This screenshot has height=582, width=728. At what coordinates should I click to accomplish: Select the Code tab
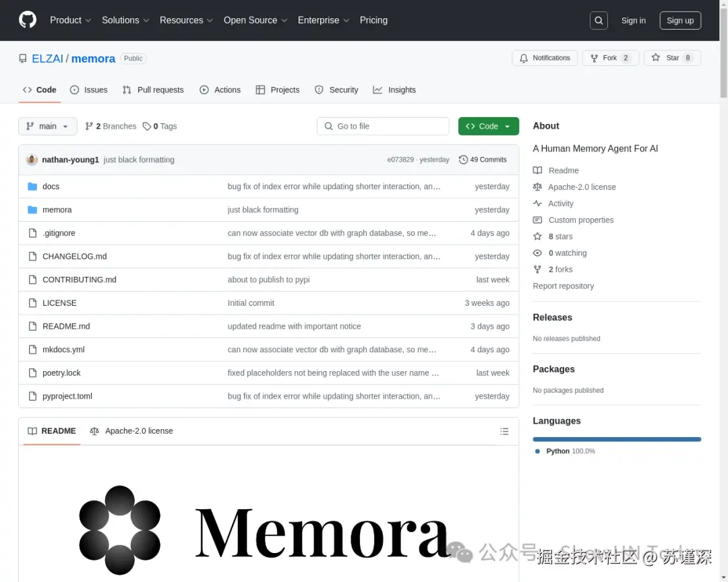(40, 90)
